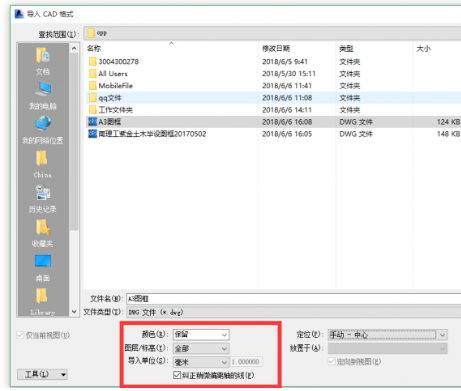The image size is (461, 391).
Task: Click the sidebar scroll up arrow
Action: coord(74,49)
